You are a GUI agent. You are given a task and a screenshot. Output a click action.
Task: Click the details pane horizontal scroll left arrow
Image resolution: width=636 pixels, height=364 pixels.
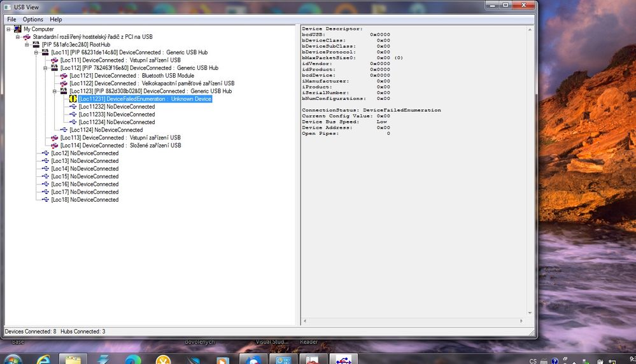pyautogui.click(x=305, y=321)
